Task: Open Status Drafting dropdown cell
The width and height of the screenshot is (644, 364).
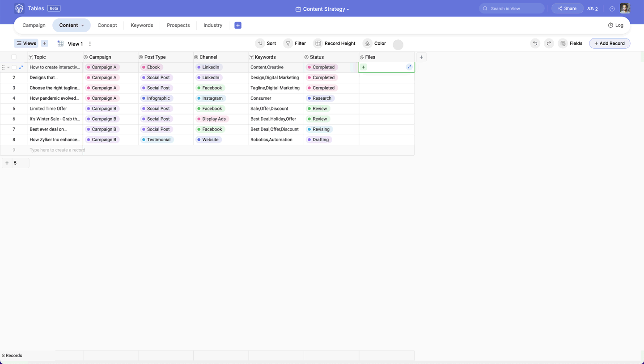Action: click(x=331, y=140)
